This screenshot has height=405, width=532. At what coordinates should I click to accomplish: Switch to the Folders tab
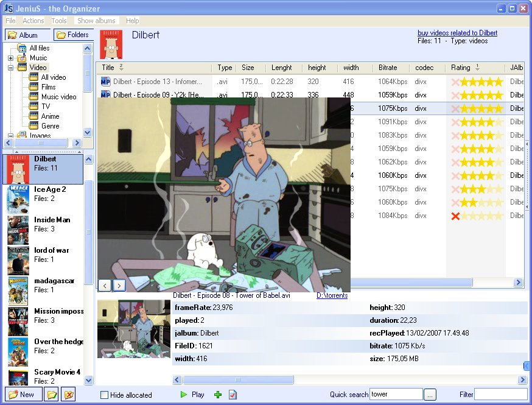click(73, 35)
